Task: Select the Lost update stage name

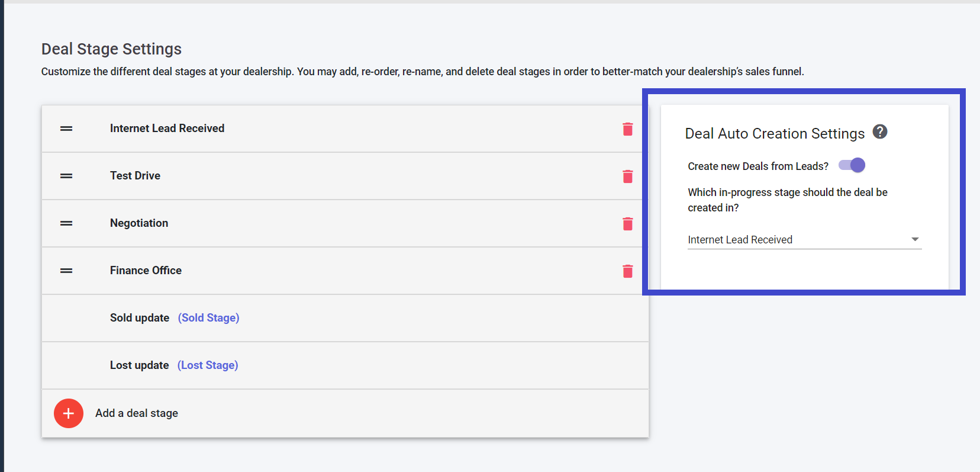Action: click(x=139, y=365)
